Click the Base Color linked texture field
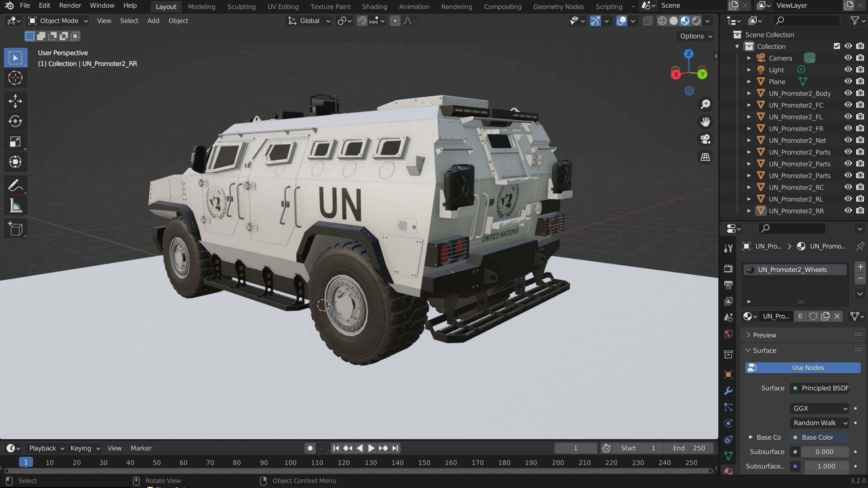 (820, 437)
